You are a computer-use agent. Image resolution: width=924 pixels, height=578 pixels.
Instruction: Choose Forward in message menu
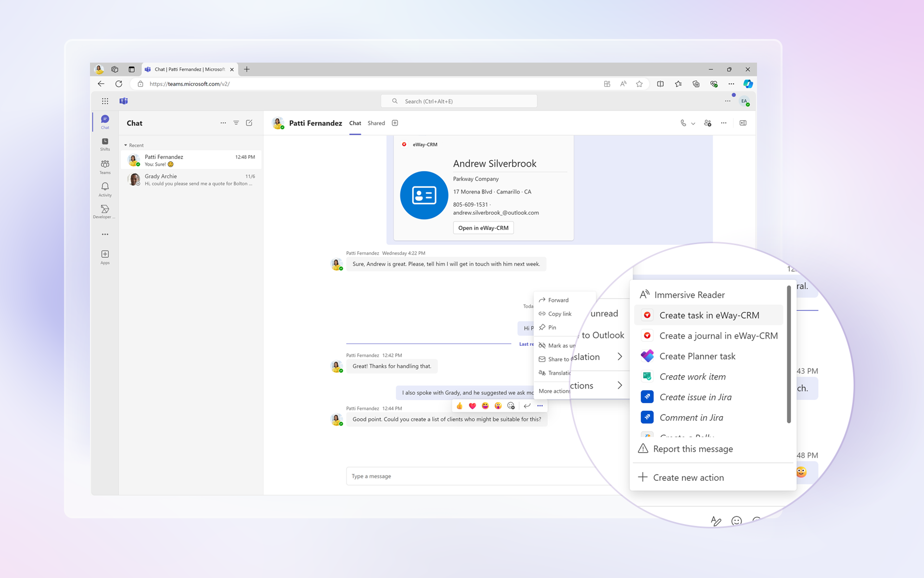point(558,300)
